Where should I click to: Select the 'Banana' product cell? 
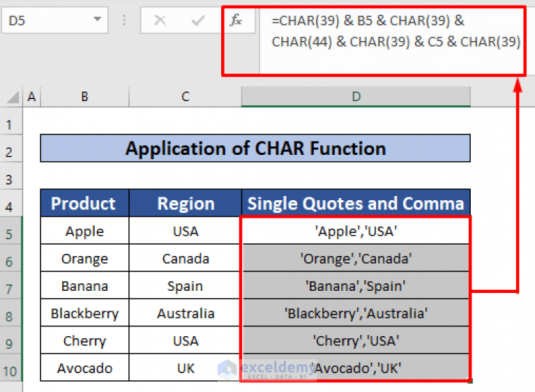pos(84,285)
